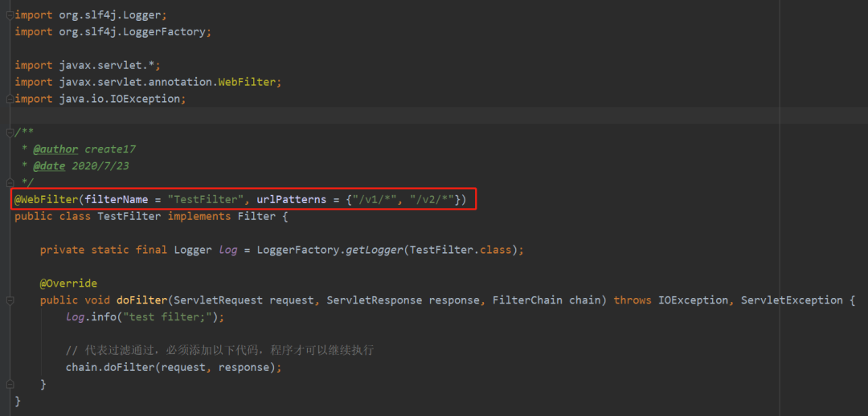
Task: Click the getLogger method call
Action: 375,250
